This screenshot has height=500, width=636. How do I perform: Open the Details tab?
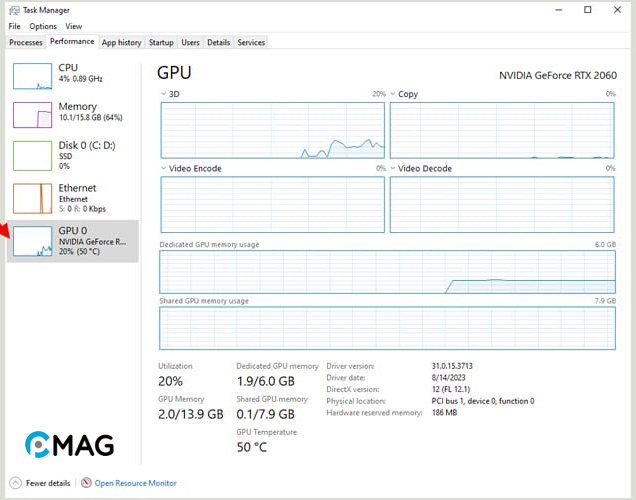(x=218, y=42)
